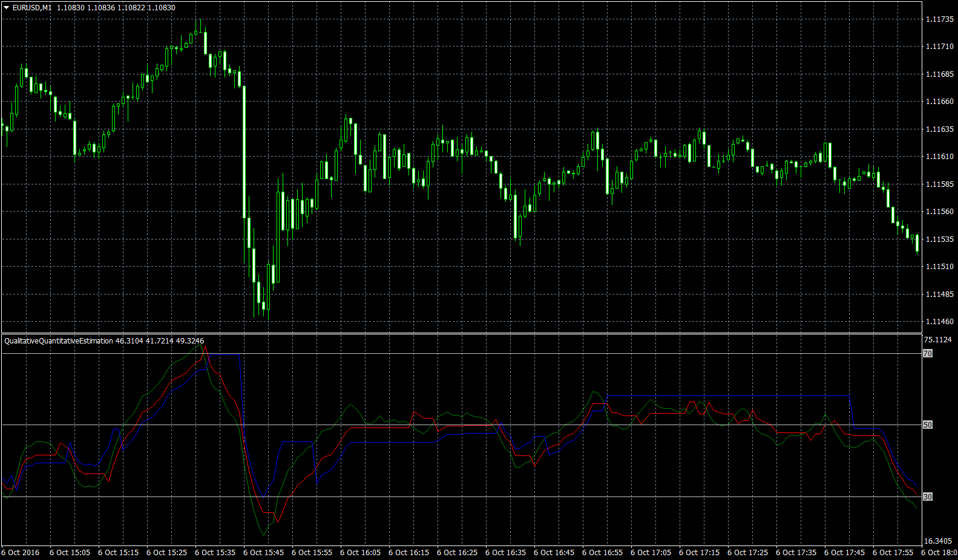Click the 16.3405 indicator scale minimum
The height and width of the screenshot is (560, 958).
coord(938,541)
